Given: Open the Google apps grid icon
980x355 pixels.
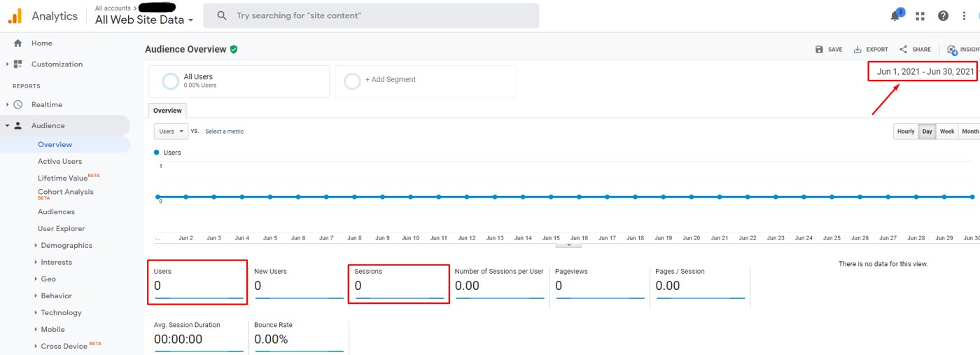Looking at the screenshot, I should (x=920, y=16).
